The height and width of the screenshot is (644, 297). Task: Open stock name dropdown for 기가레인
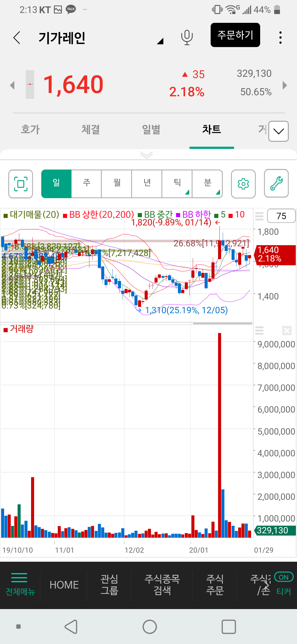click(160, 41)
